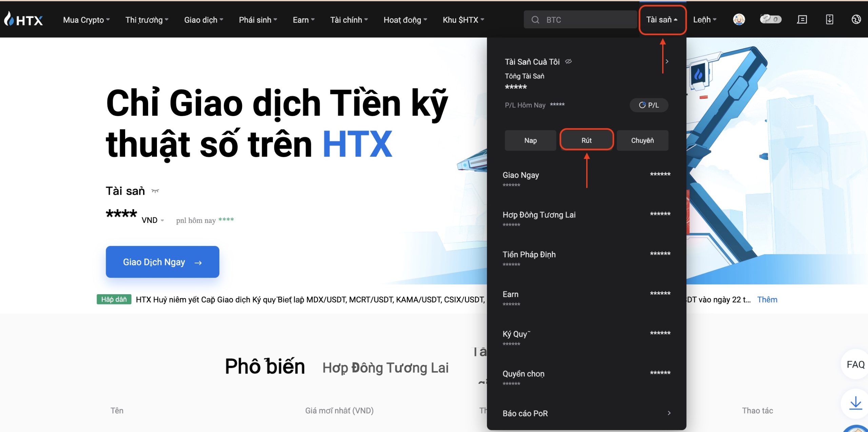Click the app download icon in the navbar
The height and width of the screenshot is (432, 868).
(829, 19)
